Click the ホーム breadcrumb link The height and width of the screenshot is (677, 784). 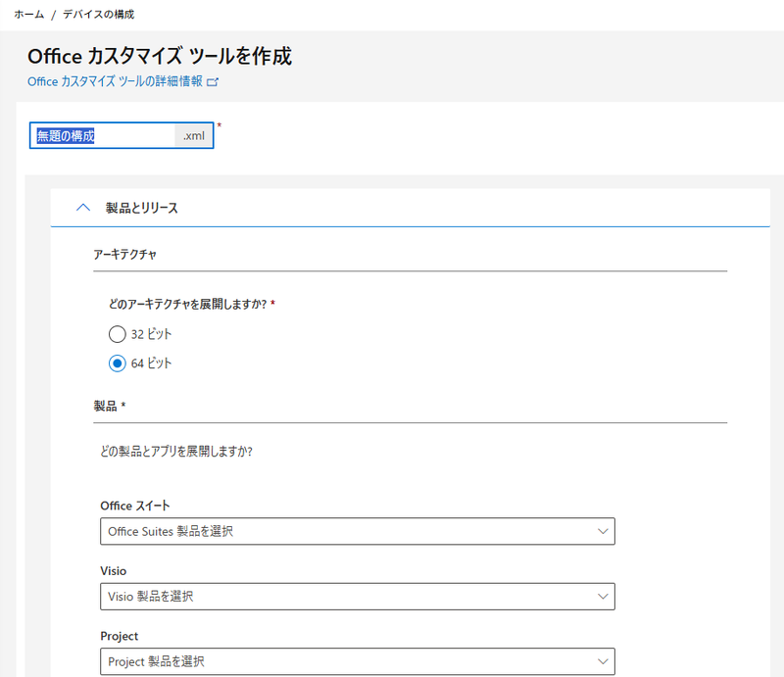[x=29, y=14]
